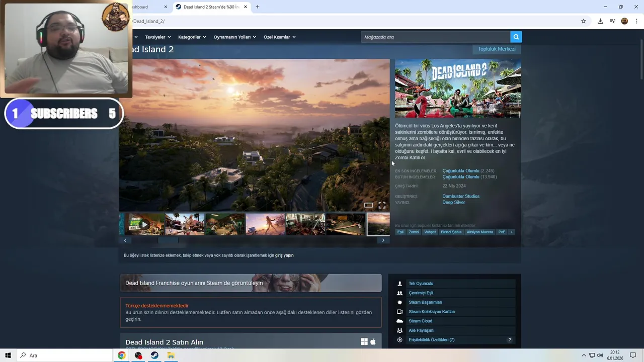
Task: Click the Birinci Şahıs tag
Action: click(x=451, y=232)
